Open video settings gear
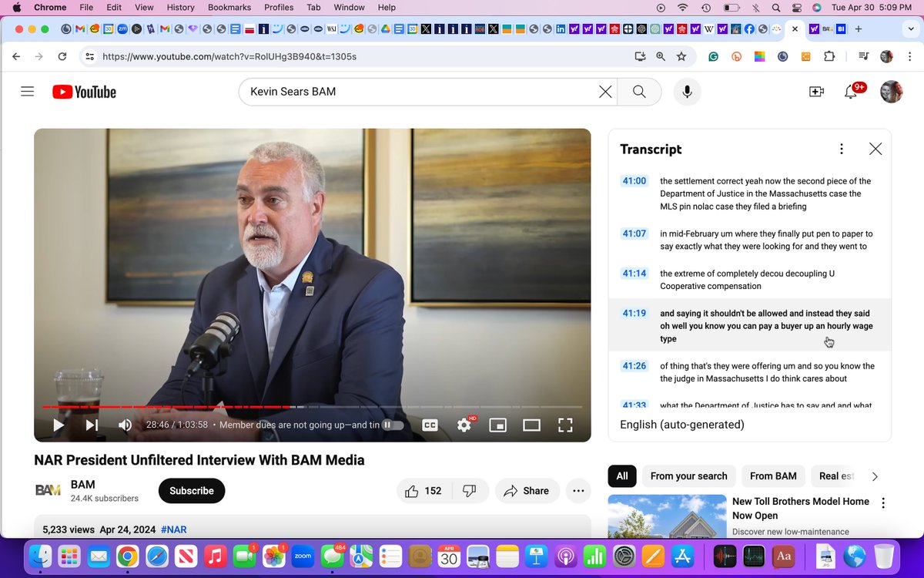The image size is (924, 578). point(464,425)
